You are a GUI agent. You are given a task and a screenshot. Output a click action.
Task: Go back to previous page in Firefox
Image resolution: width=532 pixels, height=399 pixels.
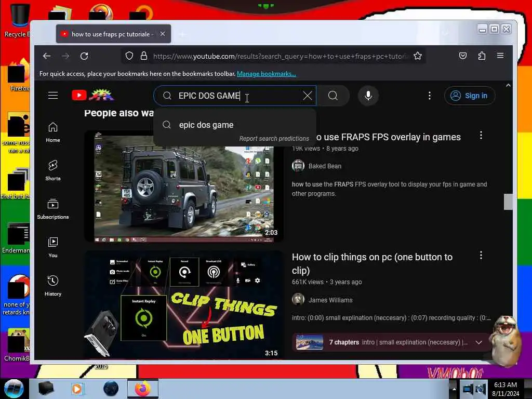tap(47, 56)
